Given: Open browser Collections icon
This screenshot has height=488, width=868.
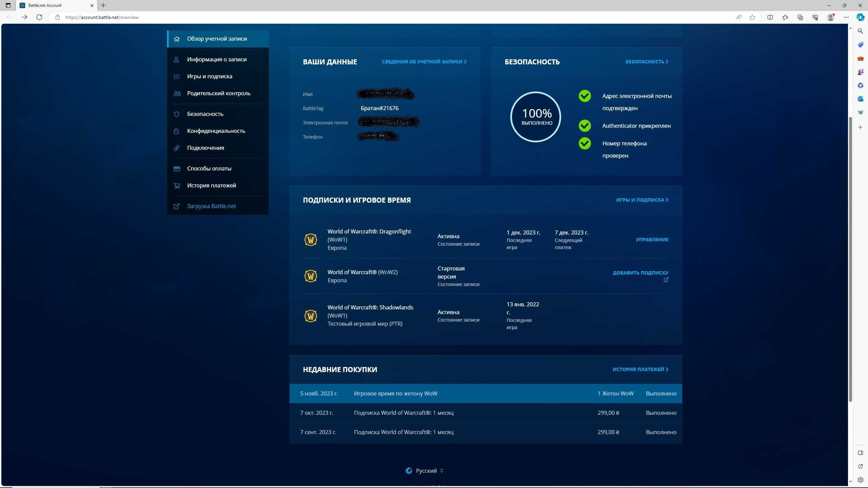Looking at the screenshot, I should tap(800, 17).
